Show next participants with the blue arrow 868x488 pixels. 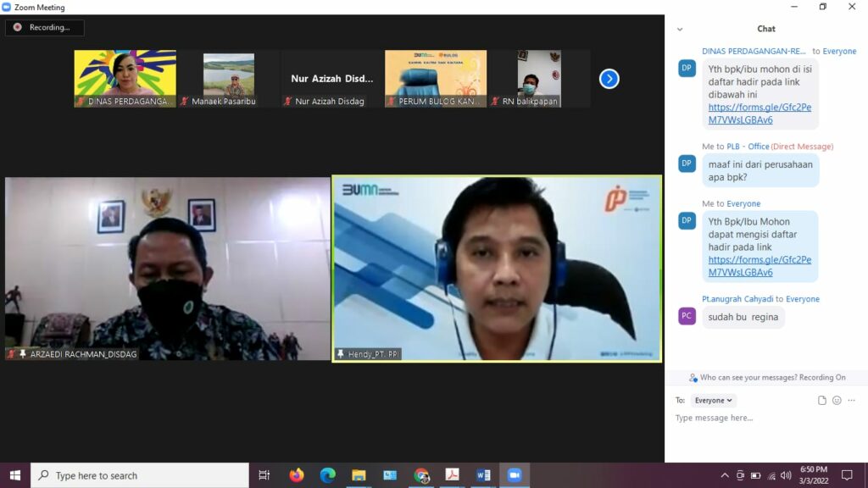(609, 79)
